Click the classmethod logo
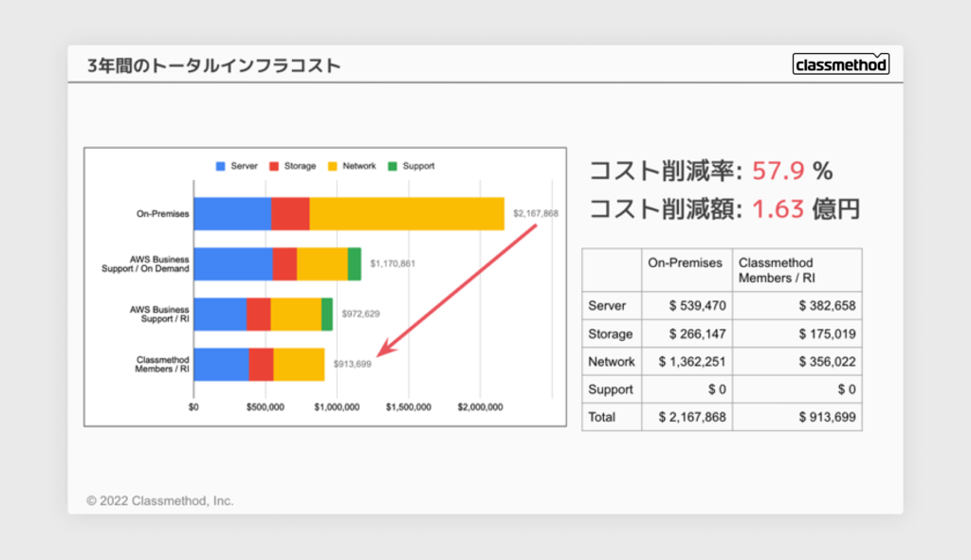Viewport: 971px width, 560px height. (x=840, y=64)
